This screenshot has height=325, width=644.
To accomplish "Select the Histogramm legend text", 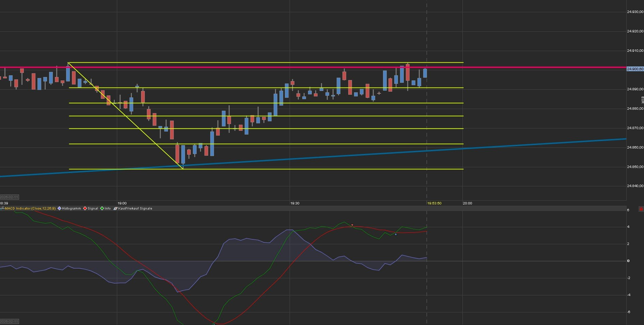I will [x=71, y=208].
